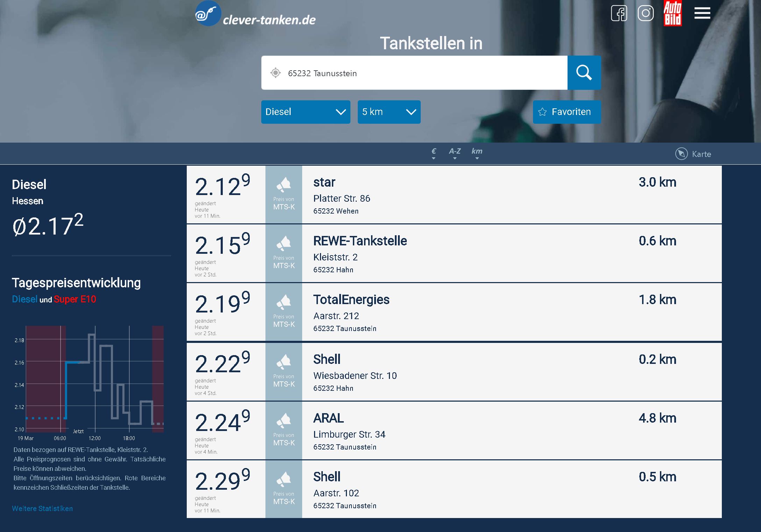Use the locate-me crosshair icon
Screen dimensions: 761x532
pyautogui.click(x=276, y=73)
